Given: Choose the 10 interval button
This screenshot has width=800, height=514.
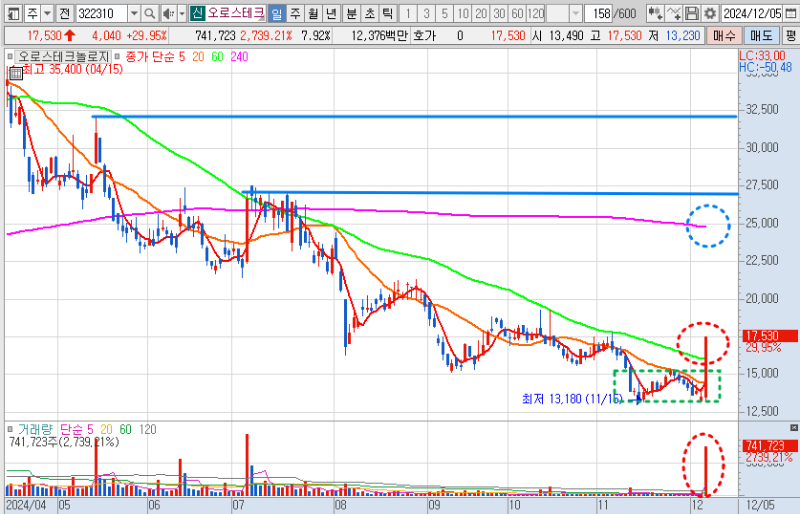Looking at the screenshot, I should point(463,13).
